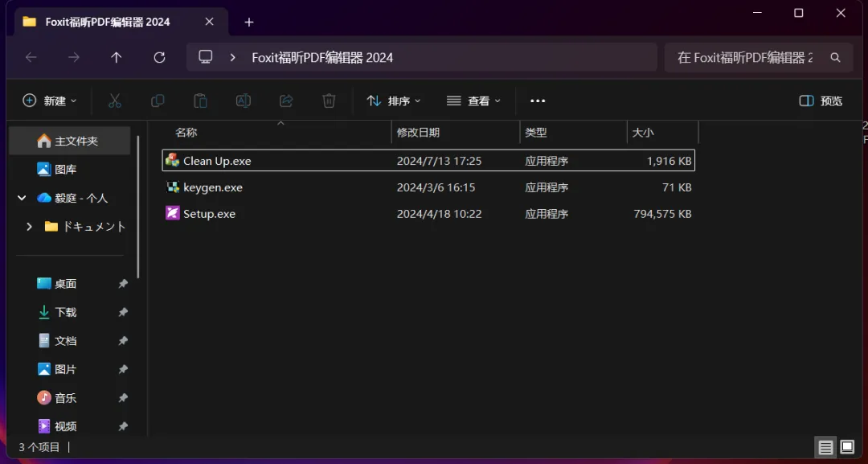
Task: Open the 排序 sort dropdown
Action: pos(394,101)
